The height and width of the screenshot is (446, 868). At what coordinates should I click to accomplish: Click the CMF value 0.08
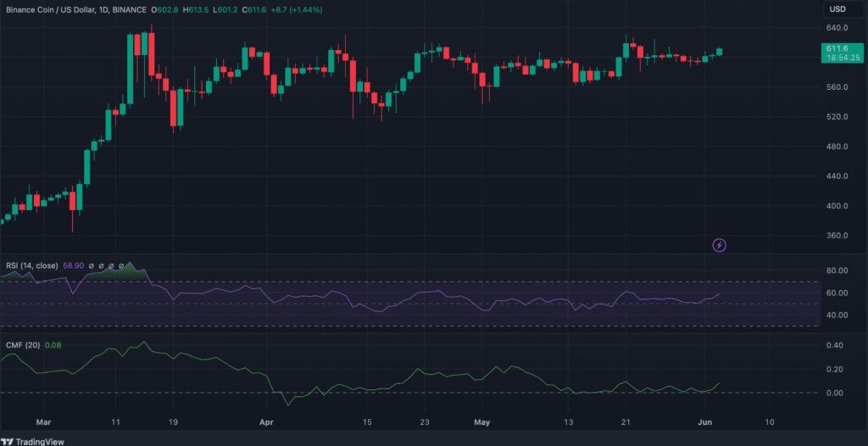[x=52, y=345]
